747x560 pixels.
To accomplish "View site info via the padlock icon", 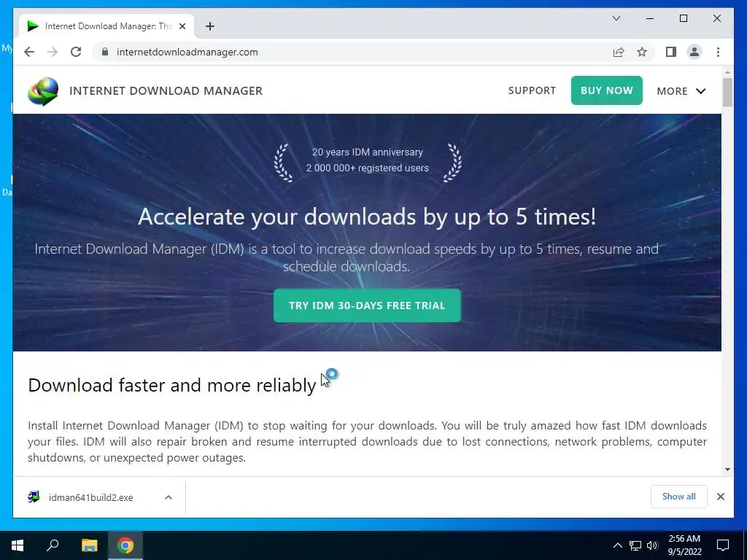I will 105,52.
